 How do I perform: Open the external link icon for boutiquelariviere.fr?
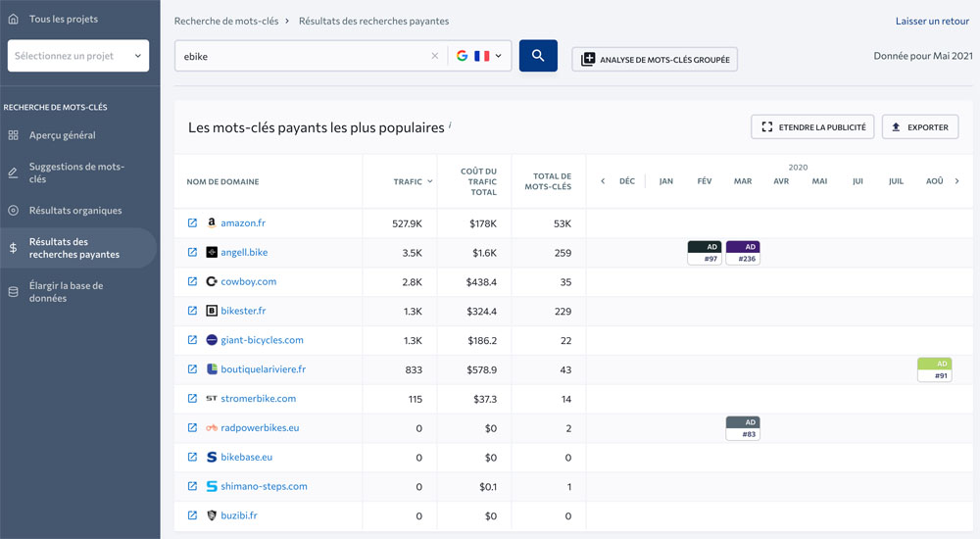coord(192,368)
